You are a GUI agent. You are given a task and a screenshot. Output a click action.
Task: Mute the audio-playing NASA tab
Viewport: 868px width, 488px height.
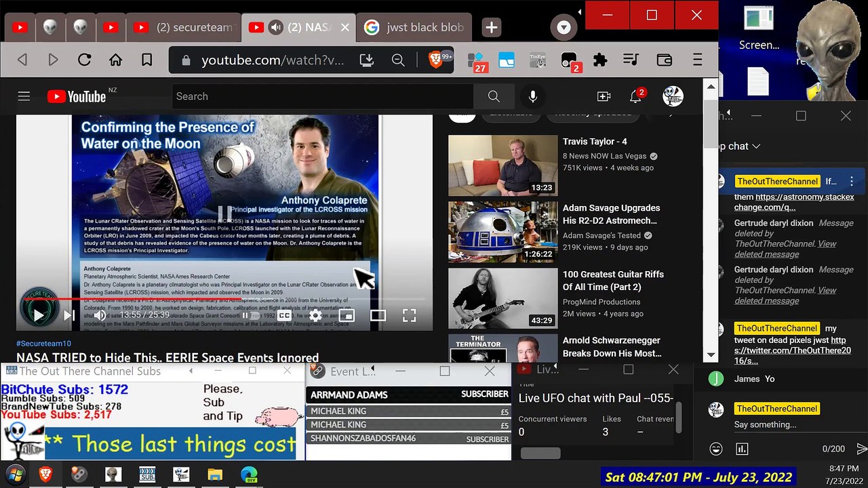click(275, 28)
